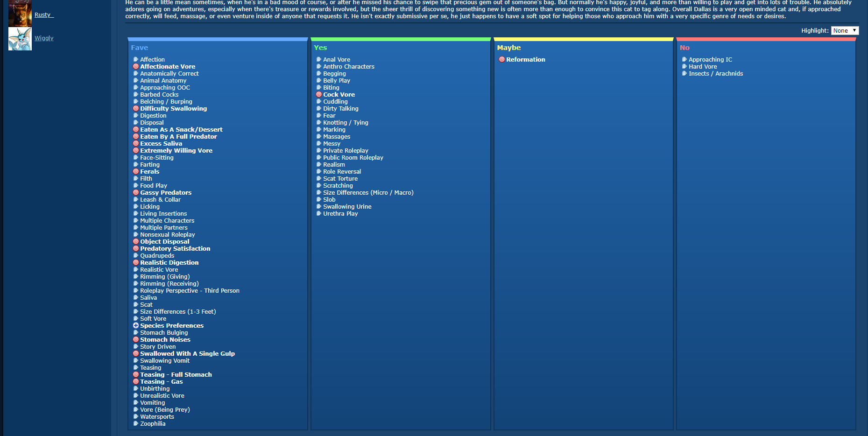Click the arrow icon beside Realism
The image size is (868, 436).
click(319, 164)
